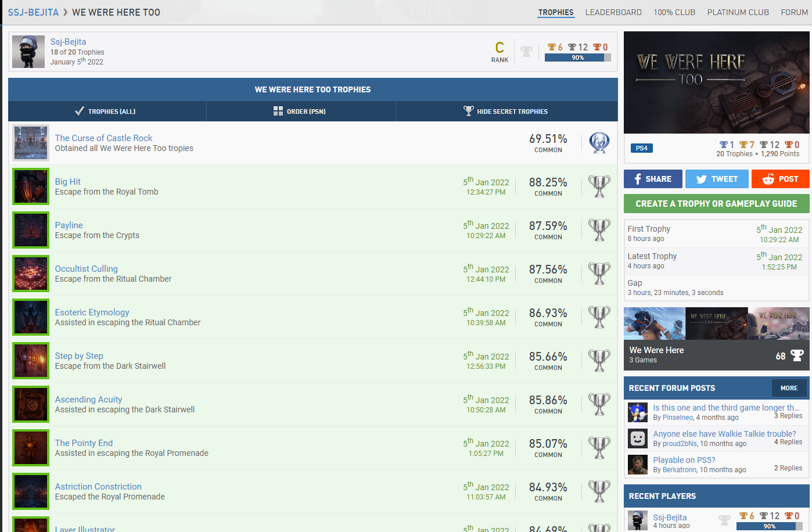This screenshot has width=812, height=532.
Task: Open the Forum tab
Action: 794,12
